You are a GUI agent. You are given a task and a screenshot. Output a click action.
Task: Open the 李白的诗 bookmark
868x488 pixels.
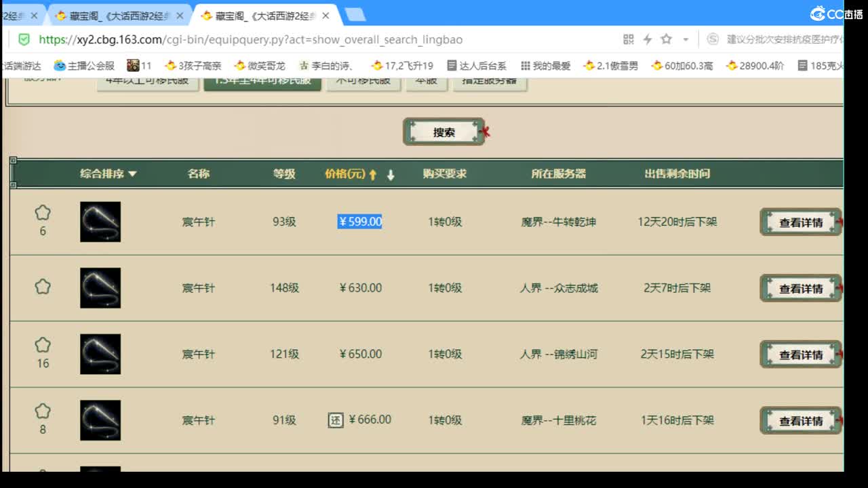coord(327,66)
